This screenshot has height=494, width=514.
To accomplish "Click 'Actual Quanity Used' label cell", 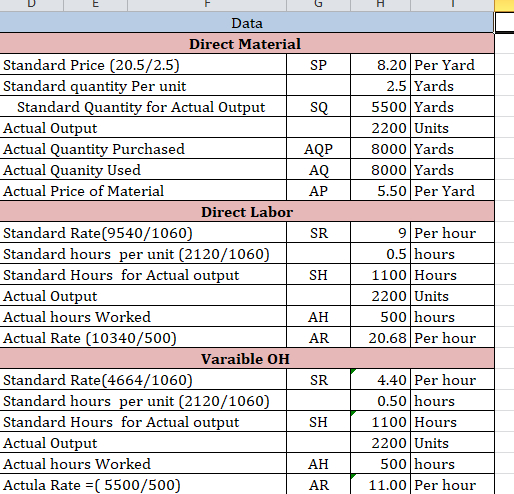I will coord(143,170).
